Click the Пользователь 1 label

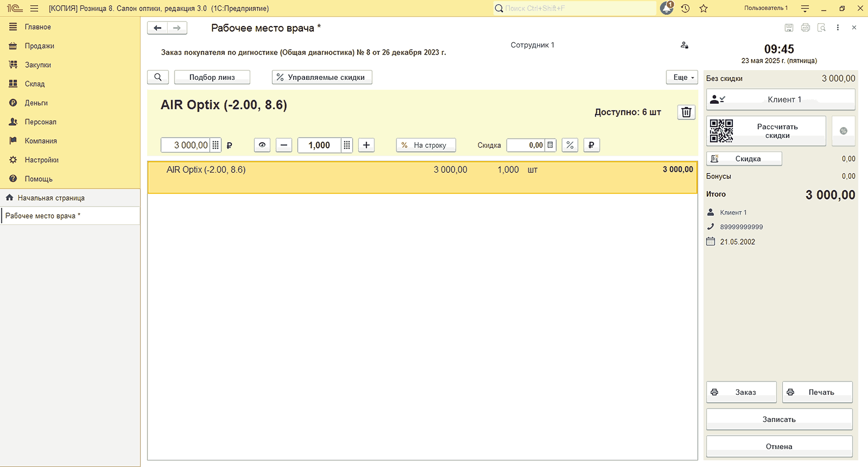pos(766,8)
